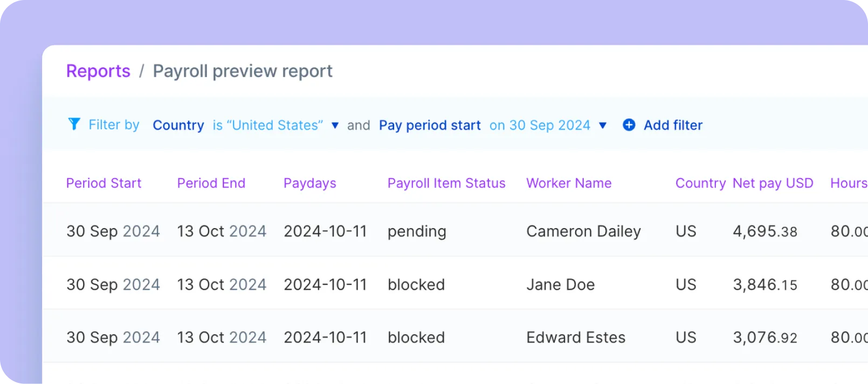Screen dimensions: 868x384
Task: Select the Payroll preview report breadcrumb
Action: pyautogui.click(x=243, y=71)
